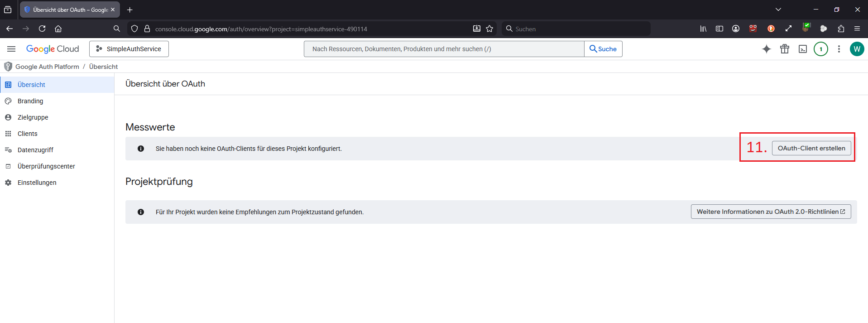Click the Messwerte heading

(150, 127)
